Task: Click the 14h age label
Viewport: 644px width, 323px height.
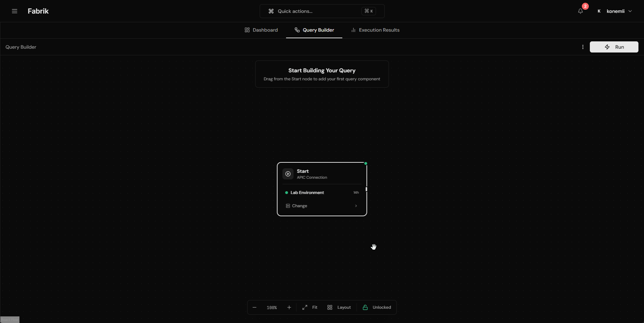Action: 356,193
